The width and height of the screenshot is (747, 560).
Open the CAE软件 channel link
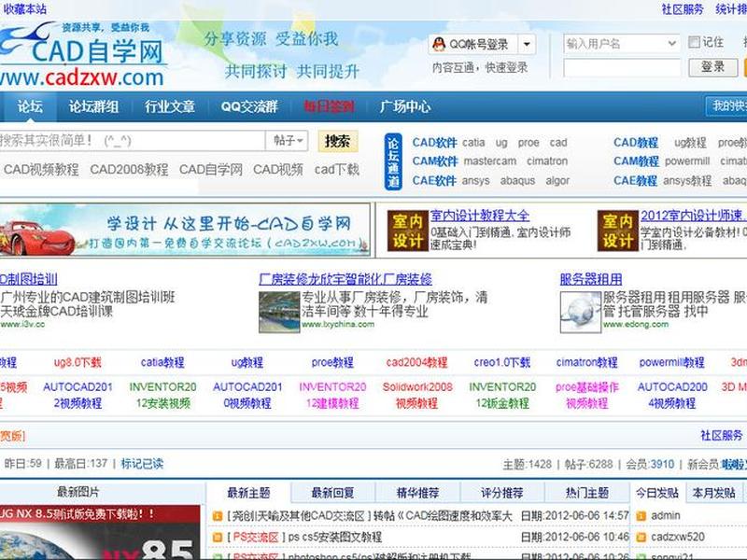point(434,180)
